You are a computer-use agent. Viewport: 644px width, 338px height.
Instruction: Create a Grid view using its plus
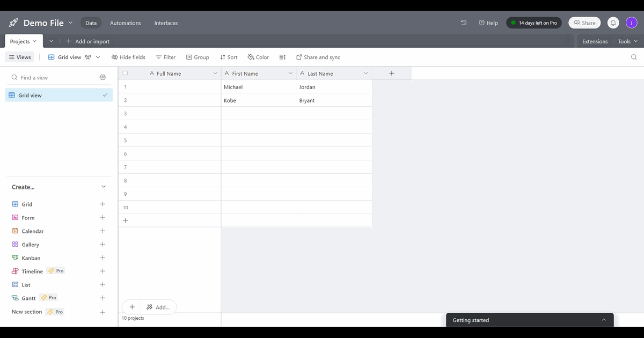tap(103, 204)
